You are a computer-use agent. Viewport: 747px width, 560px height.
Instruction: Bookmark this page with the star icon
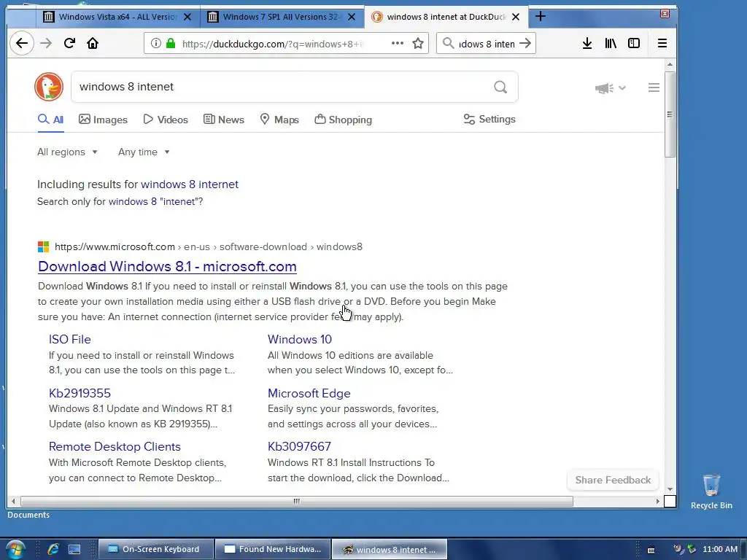tap(418, 43)
